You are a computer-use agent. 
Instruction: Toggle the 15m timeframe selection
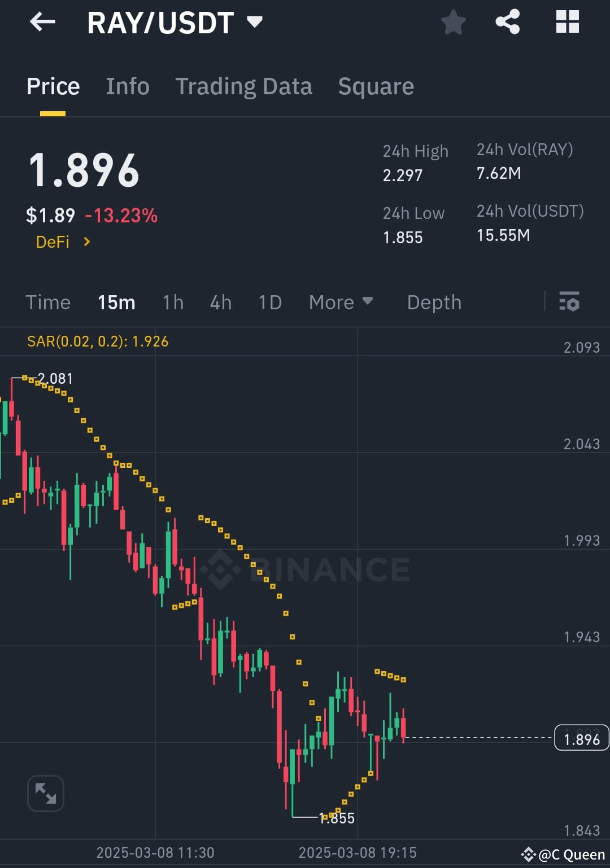tap(116, 303)
